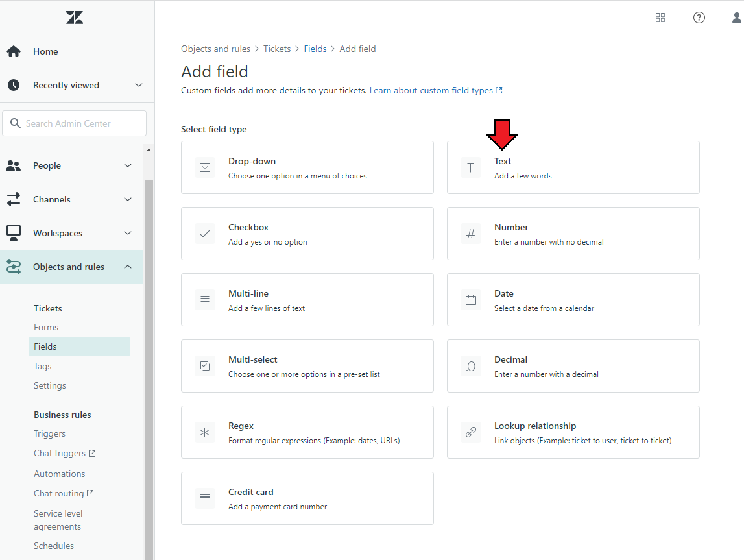Click the Text field T icon
744x560 pixels.
point(471,167)
